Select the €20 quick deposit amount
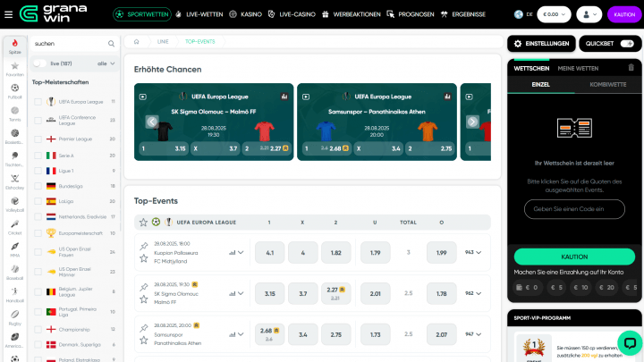This screenshot has width=644, height=362. click(606, 287)
